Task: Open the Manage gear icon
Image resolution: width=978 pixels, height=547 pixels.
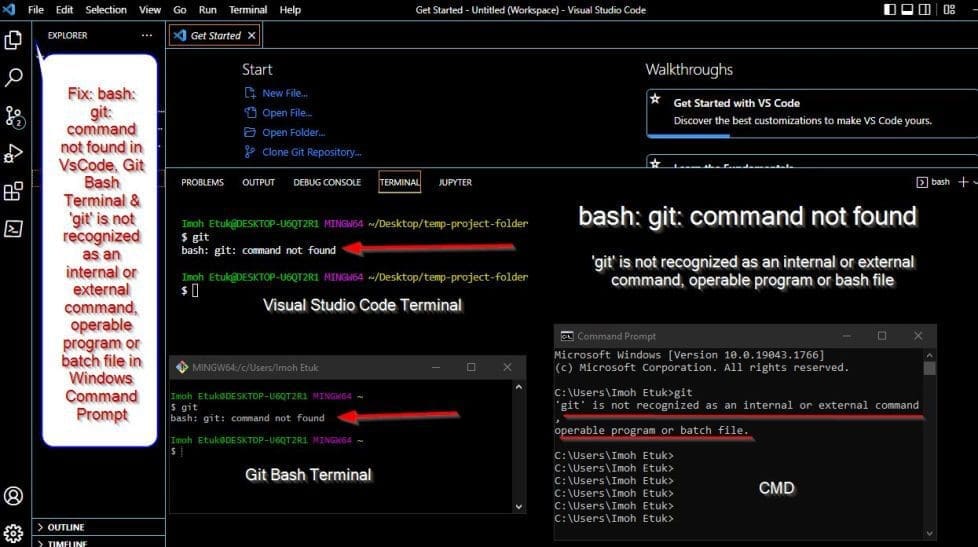Action: pyautogui.click(x=14, y=532)
